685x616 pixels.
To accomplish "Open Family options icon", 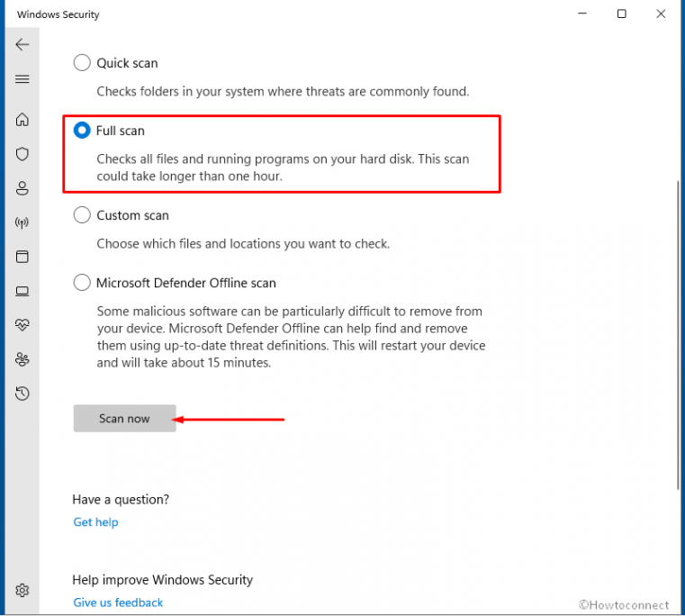I will click(23, 359).
